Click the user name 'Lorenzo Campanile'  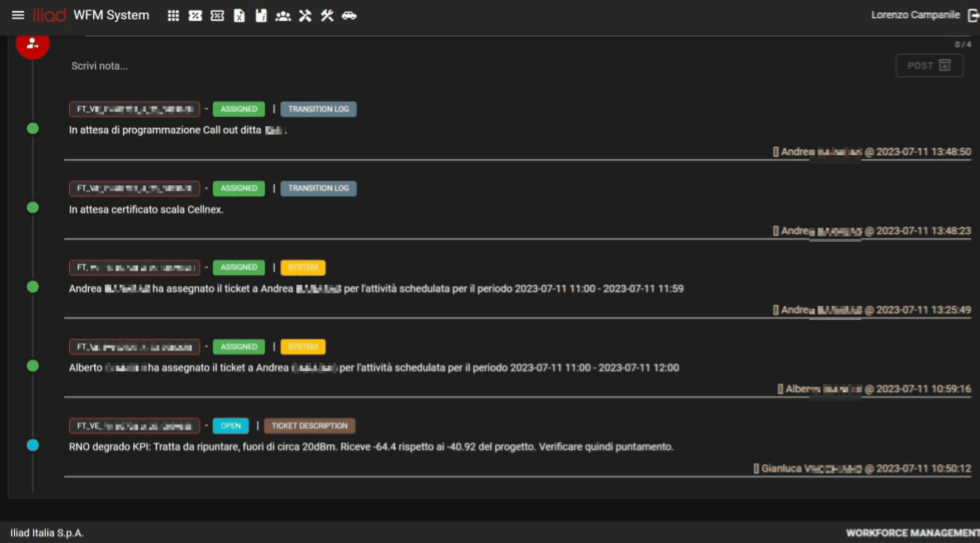click(x=915, y=15)
